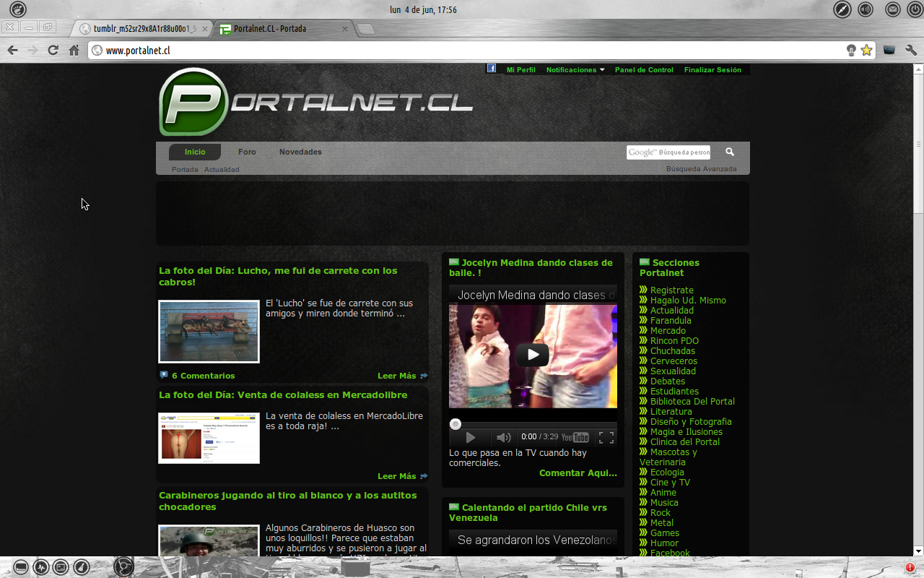Open the power menu in the top panel
Image resolution: width=924 pixels, height=578 pixels.
point(914,9)
